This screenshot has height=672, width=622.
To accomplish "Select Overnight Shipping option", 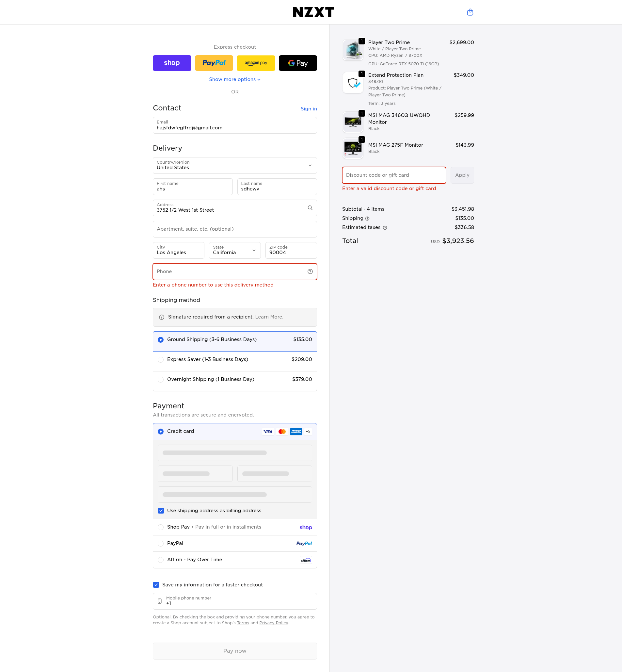I will click(x=161, y=380).
